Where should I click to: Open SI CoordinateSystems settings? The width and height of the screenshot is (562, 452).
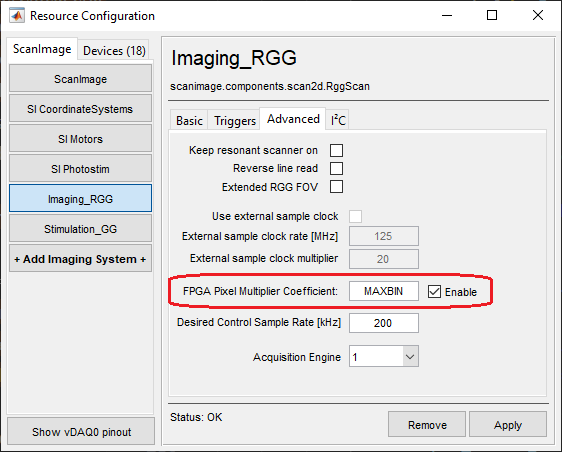80,109
